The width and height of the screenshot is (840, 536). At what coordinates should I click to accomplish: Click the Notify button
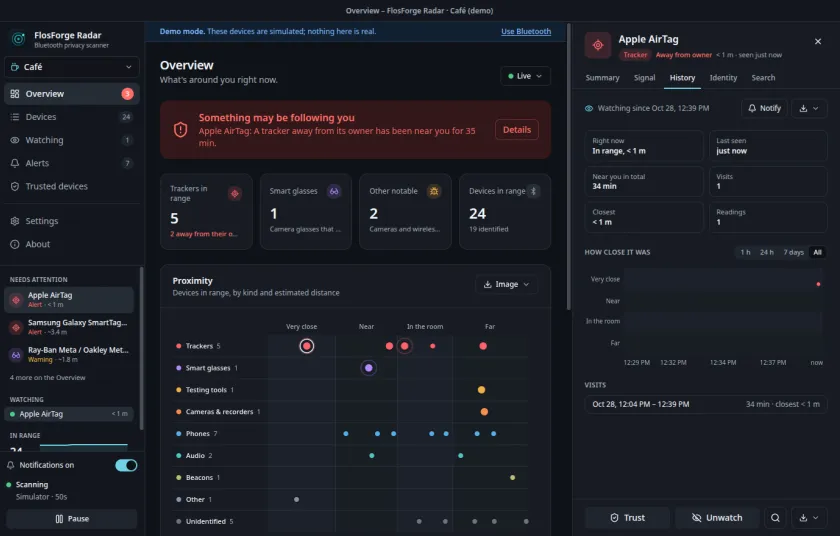764,108
